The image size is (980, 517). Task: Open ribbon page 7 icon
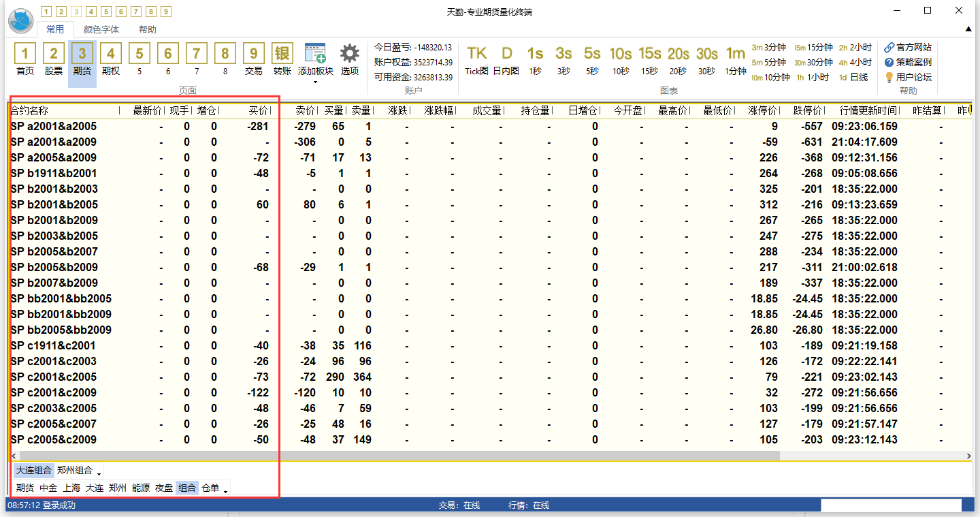[197, 60]
